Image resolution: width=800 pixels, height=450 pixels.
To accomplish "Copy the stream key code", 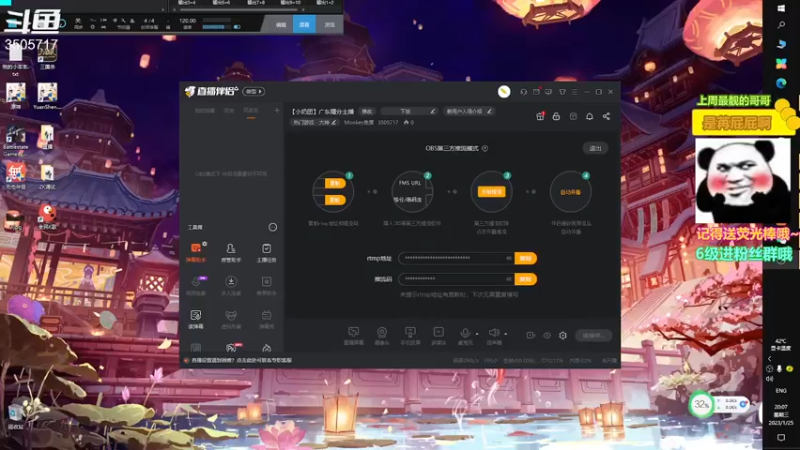I will coord(526,279).
